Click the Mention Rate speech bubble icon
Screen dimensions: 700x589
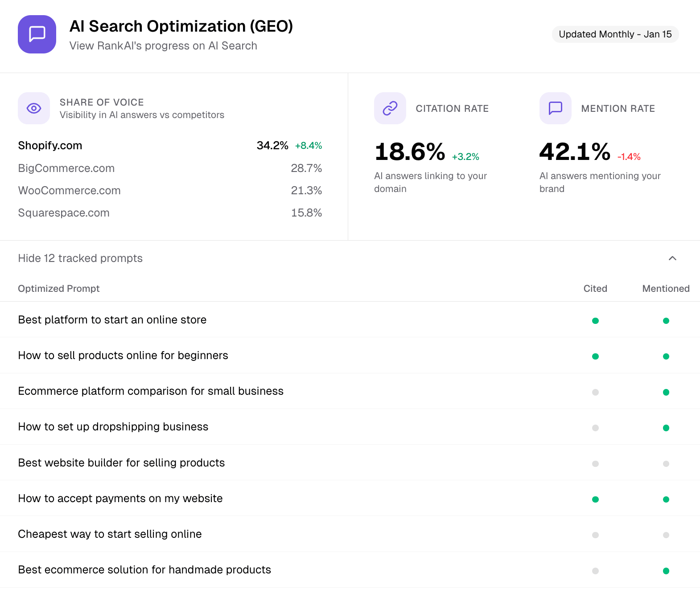click(x=555, y=108)
